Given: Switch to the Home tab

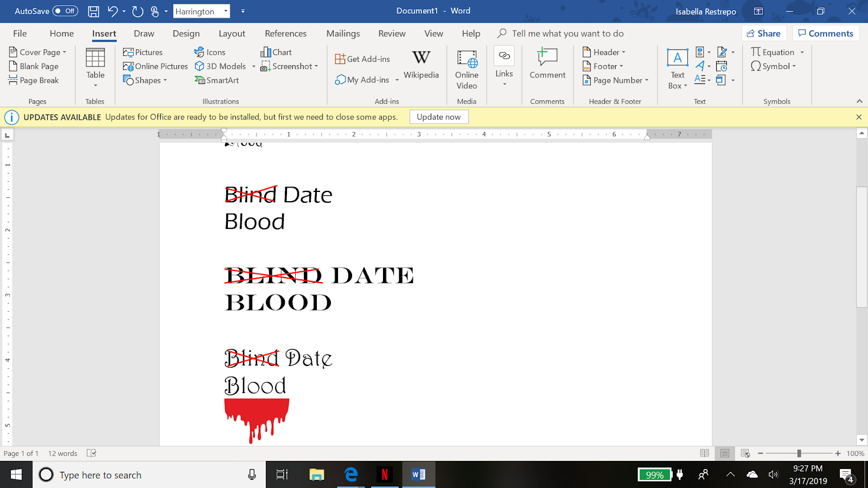Looking at the screenshot, I should 62,33.
